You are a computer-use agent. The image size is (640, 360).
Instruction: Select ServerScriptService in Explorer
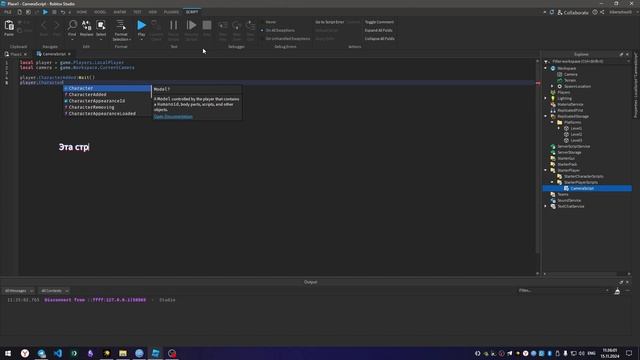pyautogui.click(x=573, y=146)
